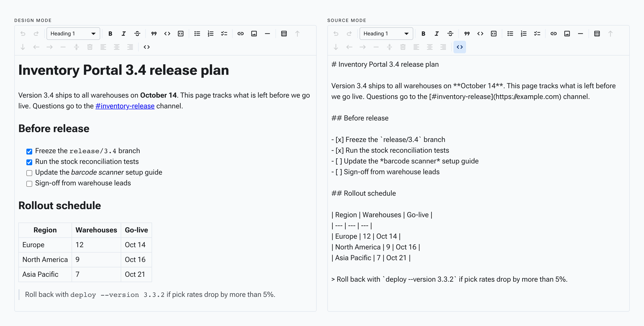Viewport: 644px width, 326px height.
Task: Click trash delete icon in Source Mode
Action: [403, 47]
